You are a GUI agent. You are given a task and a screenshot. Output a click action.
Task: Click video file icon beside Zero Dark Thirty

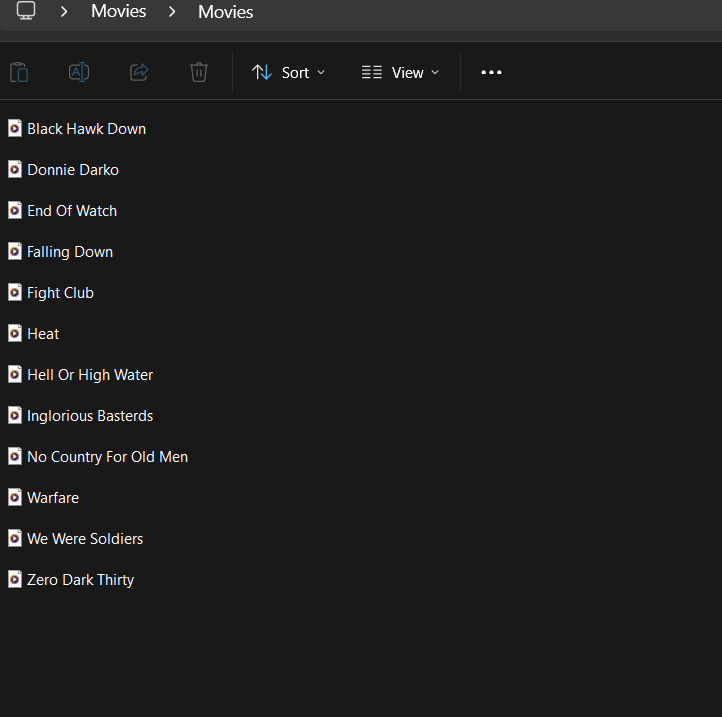coord(15,579)
